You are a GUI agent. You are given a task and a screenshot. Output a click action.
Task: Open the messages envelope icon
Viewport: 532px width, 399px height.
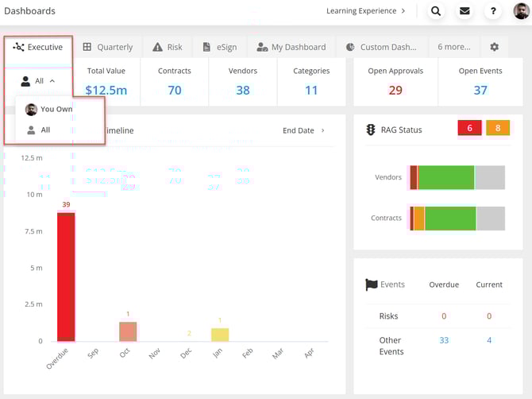pos(465,11)
